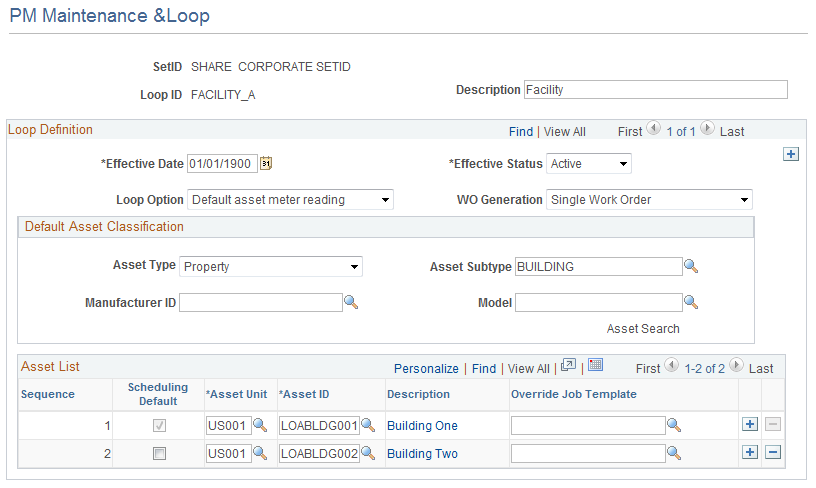Look up Manufacturer ID values
The image size is (816, 488).
point(351,302)
